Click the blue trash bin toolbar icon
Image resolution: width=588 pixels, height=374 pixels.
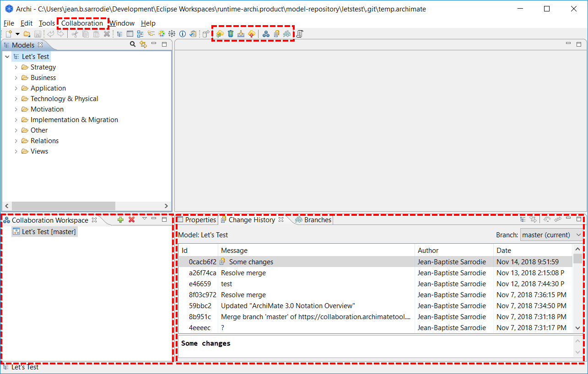(x=231, y=34)
